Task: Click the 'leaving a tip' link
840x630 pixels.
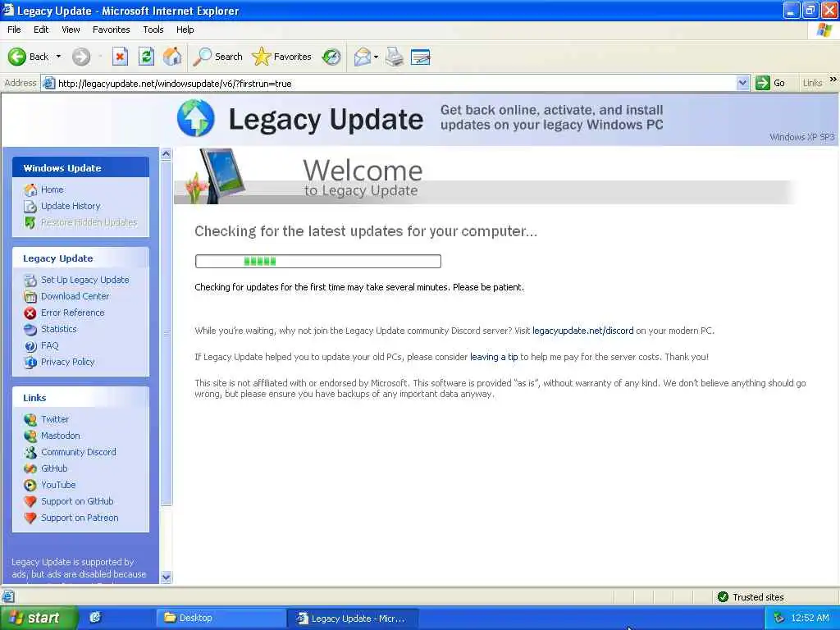Action: click(494, 358)
